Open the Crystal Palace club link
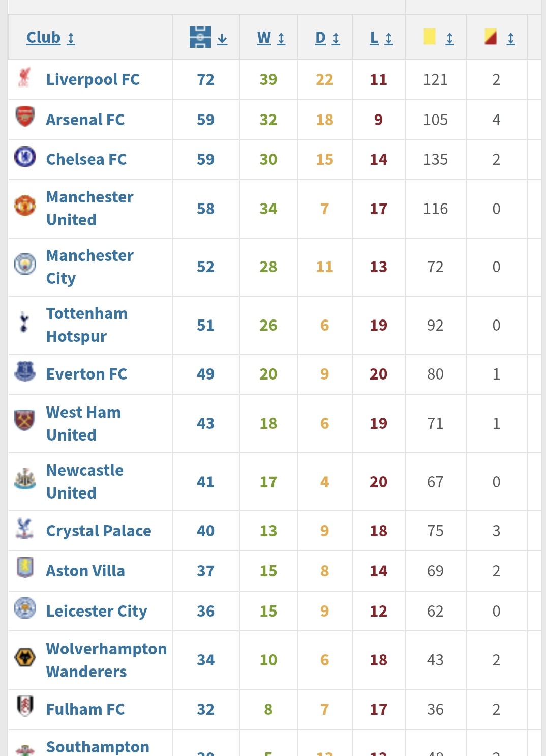This screenshot has height=756, width=546. point(99,531)
